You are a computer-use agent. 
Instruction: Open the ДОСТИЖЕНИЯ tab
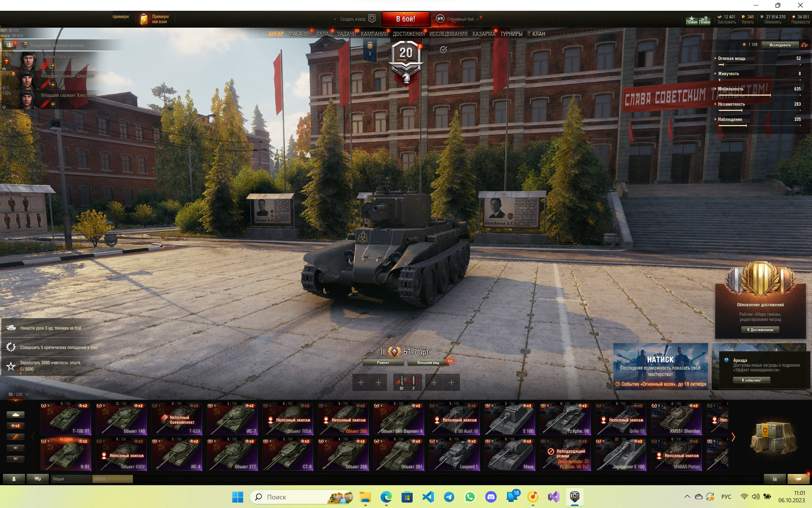click(409, 34)
